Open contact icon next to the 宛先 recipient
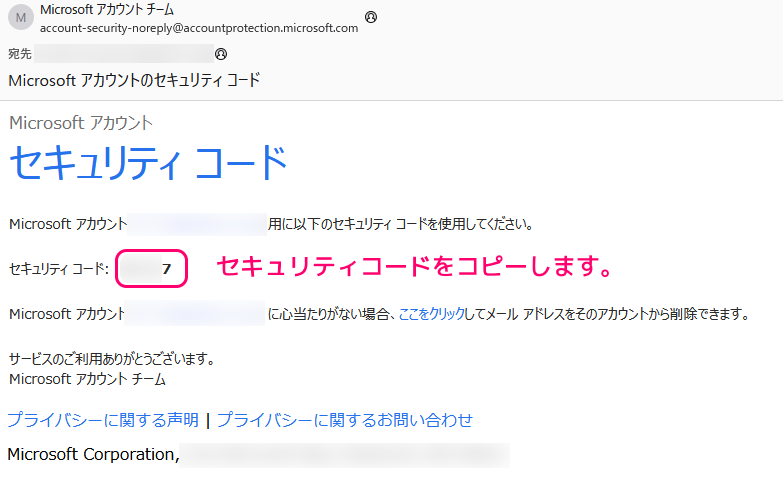 [x=221, y=54]
